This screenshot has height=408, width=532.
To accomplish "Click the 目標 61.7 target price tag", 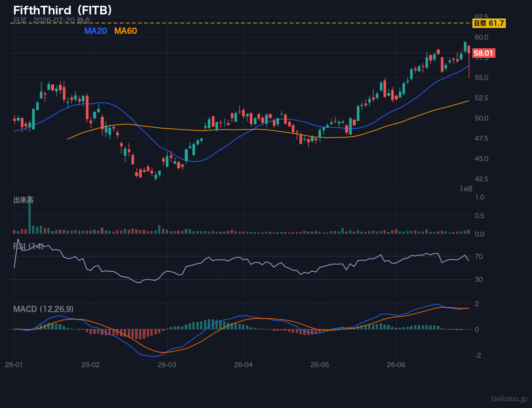I will click(x=489, y=23).
